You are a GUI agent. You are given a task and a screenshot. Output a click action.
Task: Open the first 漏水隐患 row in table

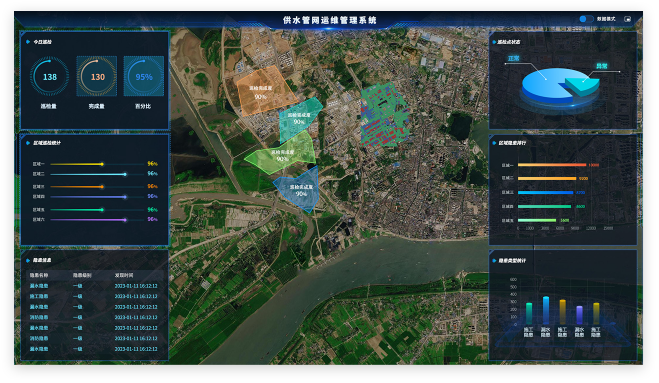[x=93, y=286]
